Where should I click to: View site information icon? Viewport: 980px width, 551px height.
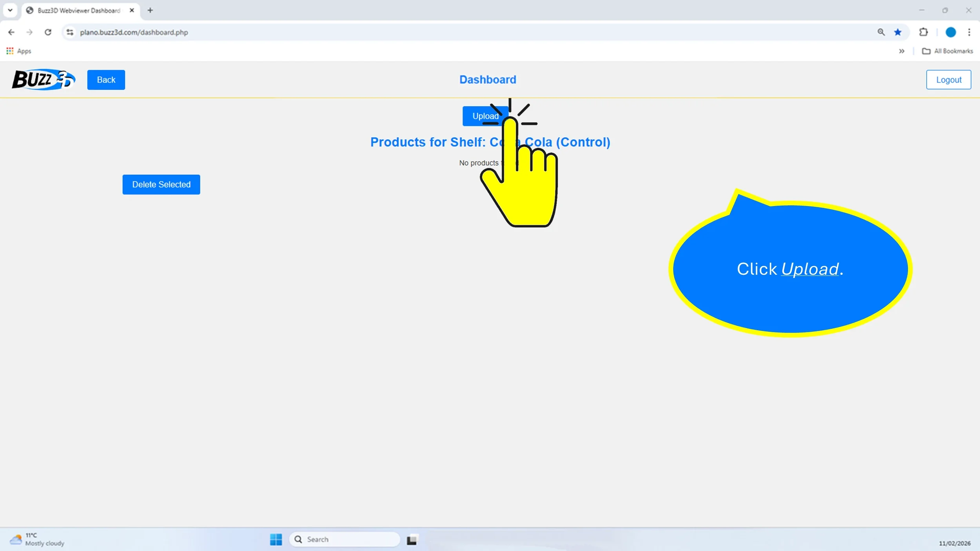(x=70, y=32)
